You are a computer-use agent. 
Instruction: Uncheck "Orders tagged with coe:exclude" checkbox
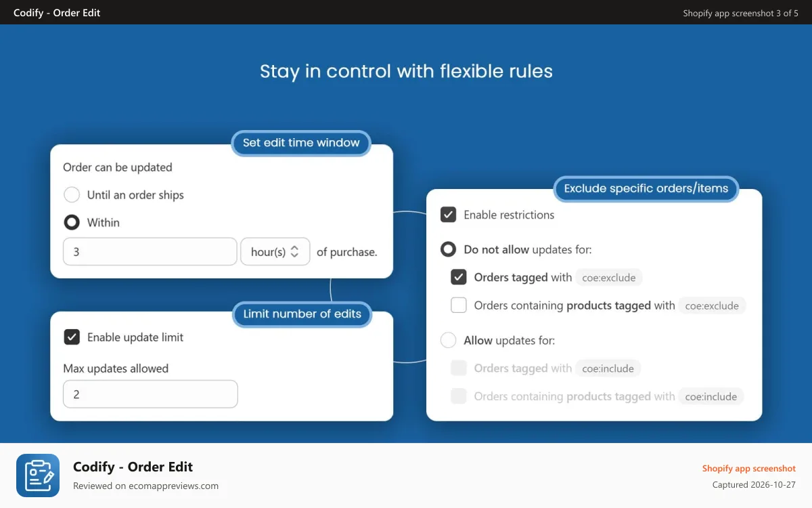tap(459, 277)
